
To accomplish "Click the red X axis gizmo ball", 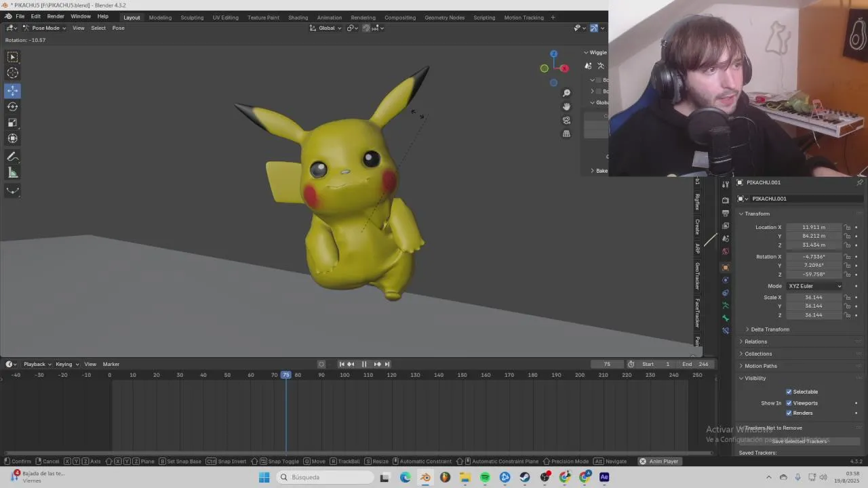I will pyautogui.click(x=564, y=68).
